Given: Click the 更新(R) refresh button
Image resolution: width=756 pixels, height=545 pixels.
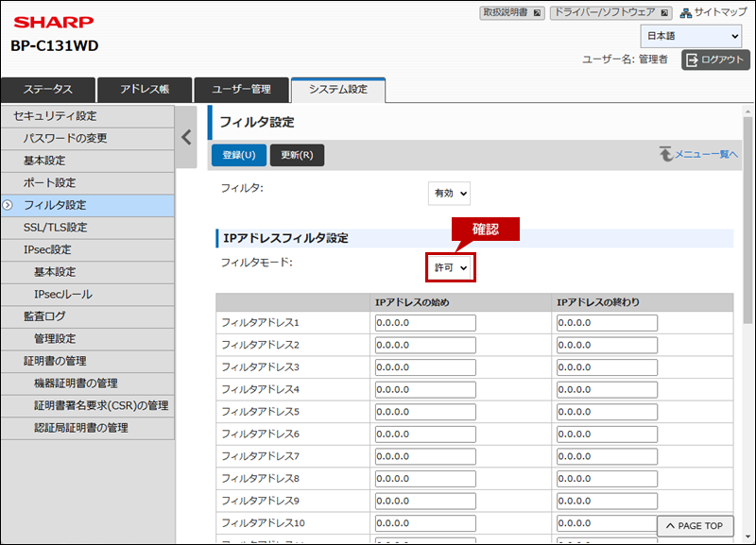Looking at the screenshot, I should (297, 155).
